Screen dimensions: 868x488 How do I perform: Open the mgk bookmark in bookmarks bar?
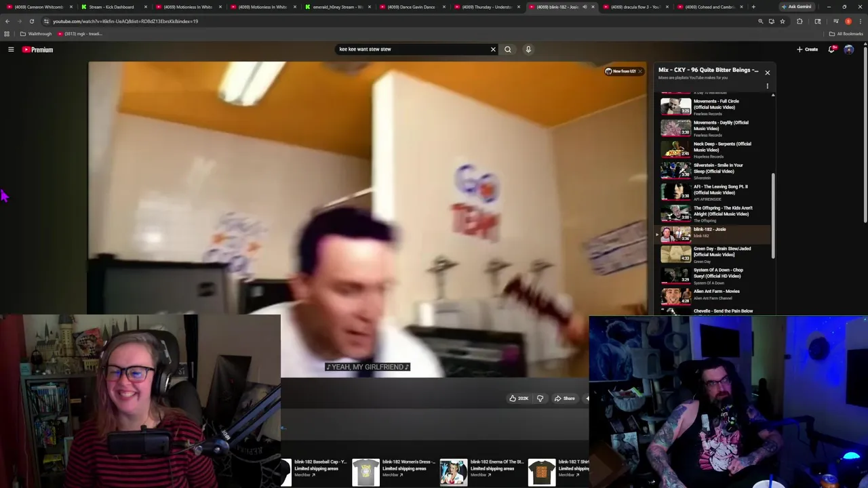[80, 34]
